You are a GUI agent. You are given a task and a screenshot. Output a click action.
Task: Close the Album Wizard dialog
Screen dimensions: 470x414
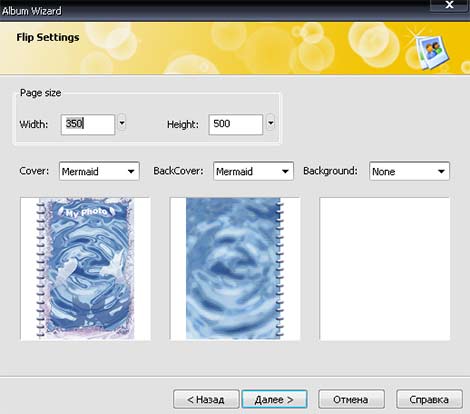pos(449,5)
